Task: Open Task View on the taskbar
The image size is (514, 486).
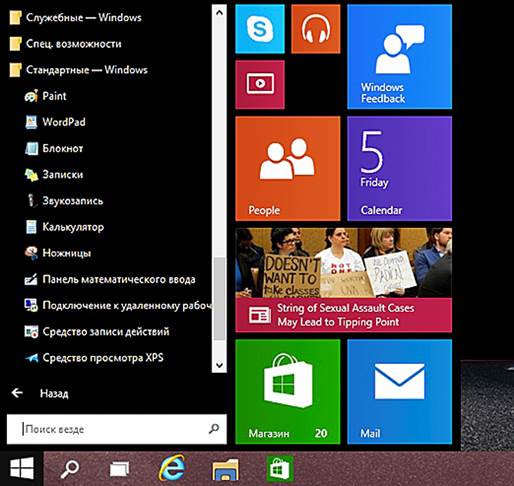Action: point(119,469)
